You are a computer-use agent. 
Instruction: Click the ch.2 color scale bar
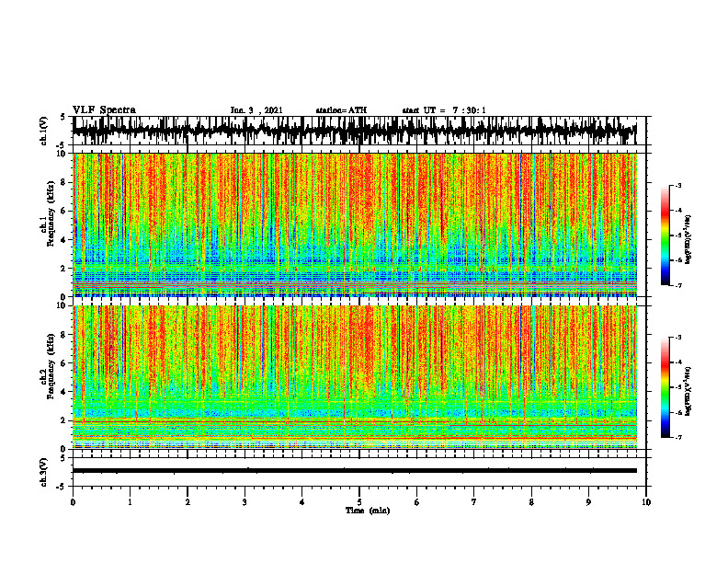pyautogui.click(x=665, y=387)
